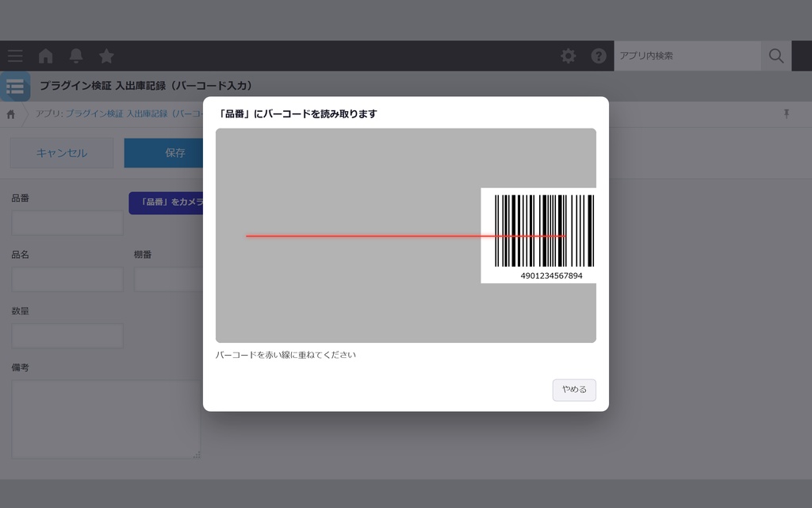This screenshot has width=812, height=508.
Task: Open the プラグイン検証 breadcrumb link
Action: [133, 114]
